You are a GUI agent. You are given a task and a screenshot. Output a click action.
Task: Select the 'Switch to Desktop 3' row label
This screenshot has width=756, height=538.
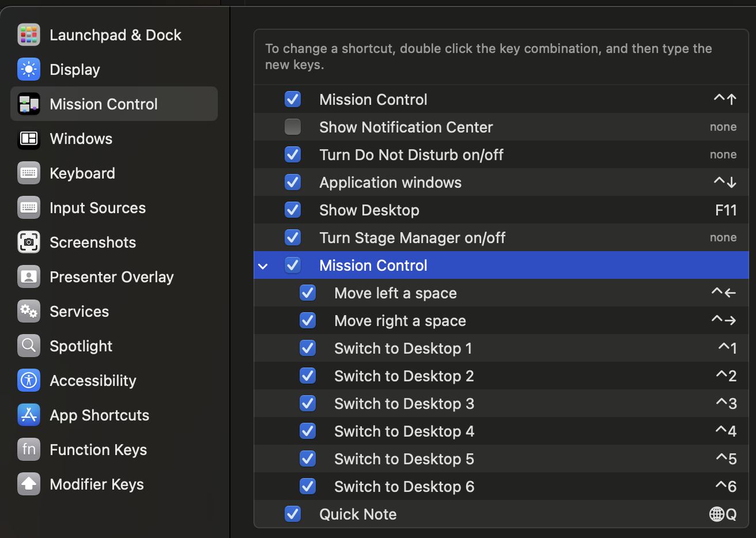point(405,404)
